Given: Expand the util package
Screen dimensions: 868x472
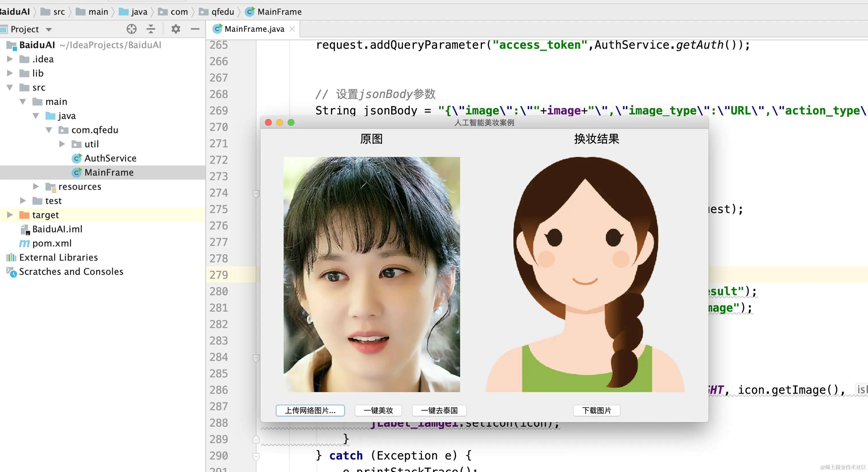Looking at the screenshot, I should [x=62, y=144].
